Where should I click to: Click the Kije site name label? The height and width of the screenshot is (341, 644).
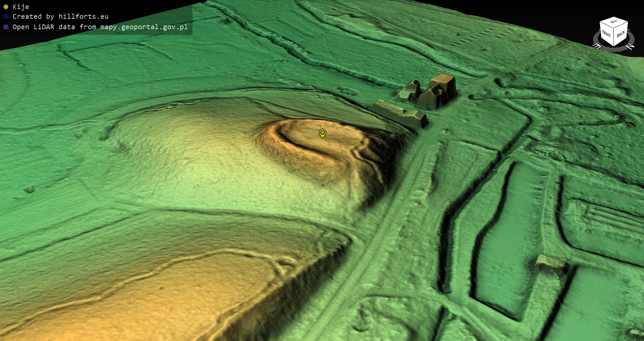21,7
